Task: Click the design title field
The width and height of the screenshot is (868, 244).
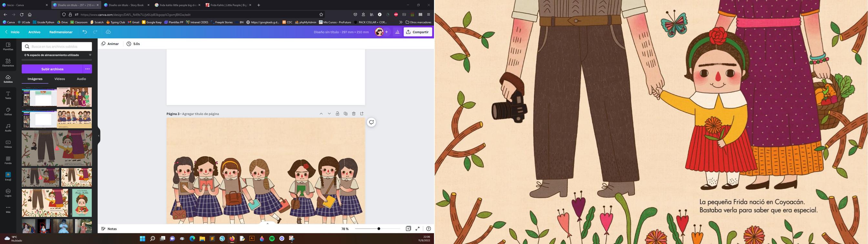Action: coord(341,32)
